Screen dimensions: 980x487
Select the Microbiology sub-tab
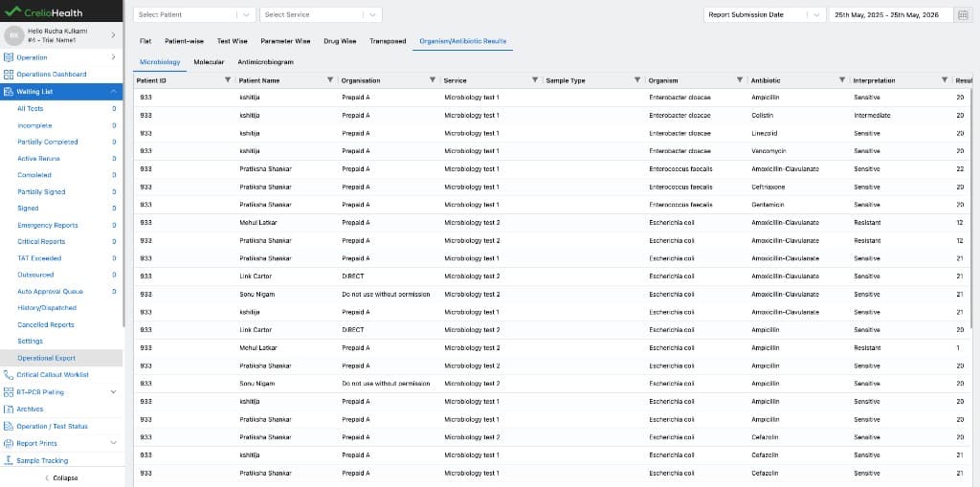click(160, 62)
